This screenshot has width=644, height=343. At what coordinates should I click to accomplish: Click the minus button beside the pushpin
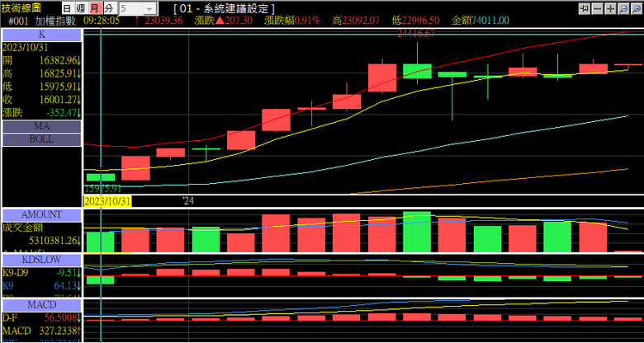[597, 8]
